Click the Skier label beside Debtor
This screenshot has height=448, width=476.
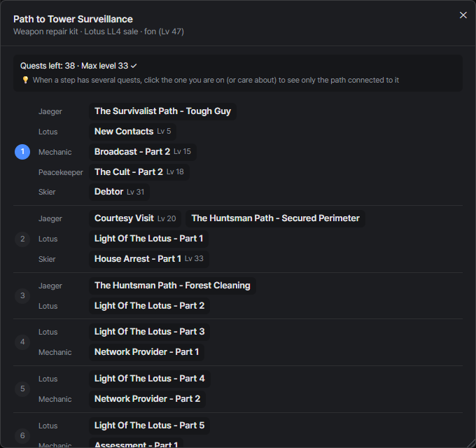pos(47,192)
